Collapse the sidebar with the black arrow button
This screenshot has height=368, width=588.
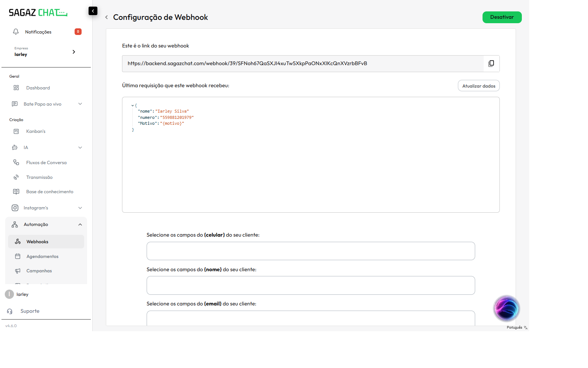[93, 11]
